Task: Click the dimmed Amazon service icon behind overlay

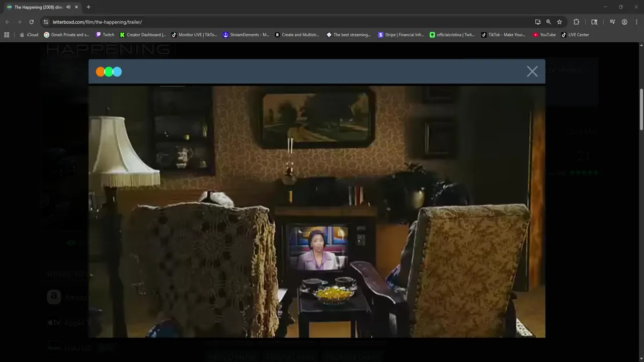Action: [54, 297]
